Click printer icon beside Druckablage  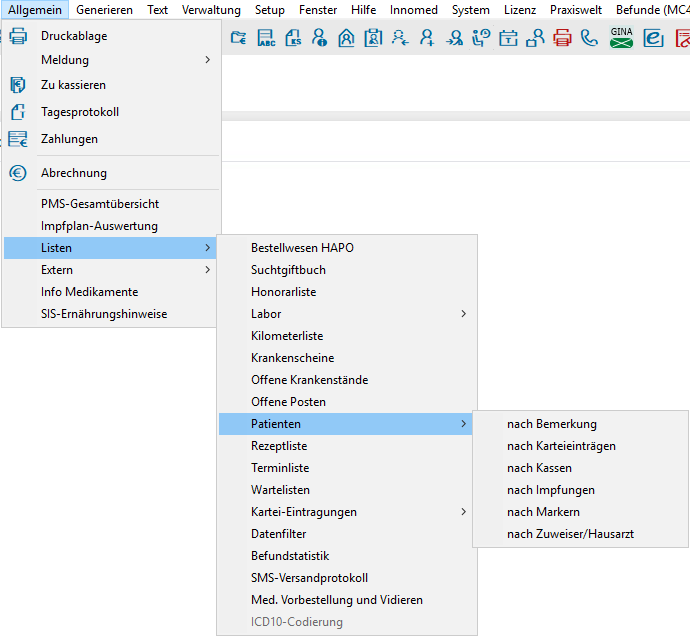pos(18,36)
